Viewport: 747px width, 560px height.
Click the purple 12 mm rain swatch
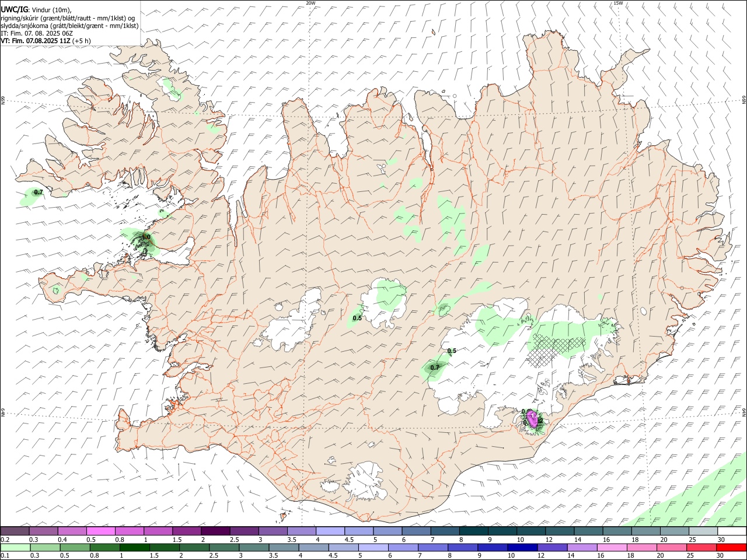[x=552, y=548]
